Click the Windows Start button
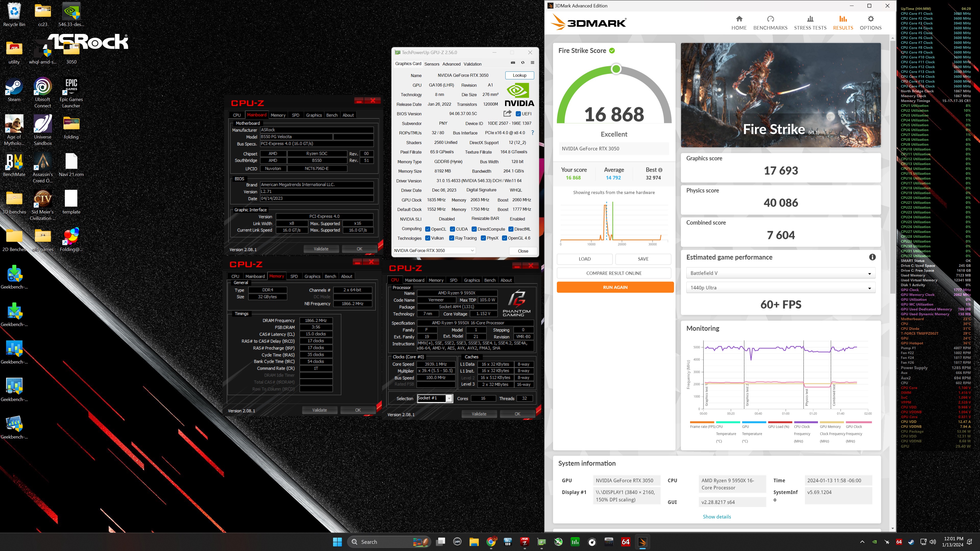Image resolution: width=980 pixels, height=551 pixels. click(x=337, y=542)
